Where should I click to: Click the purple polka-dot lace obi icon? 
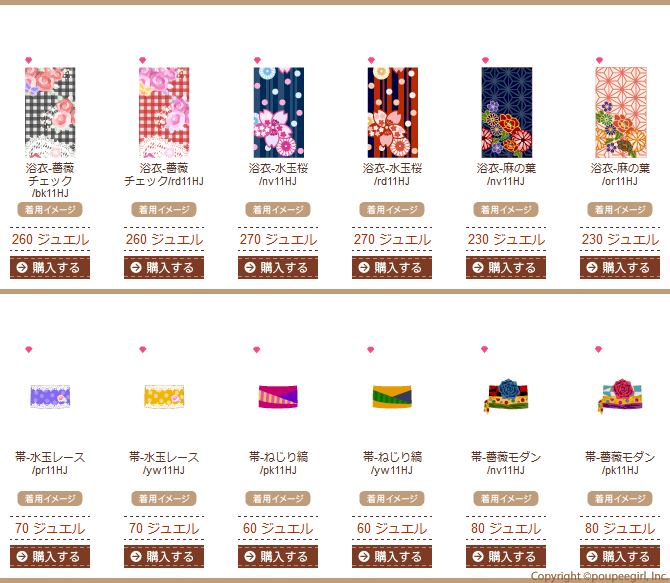50,396
